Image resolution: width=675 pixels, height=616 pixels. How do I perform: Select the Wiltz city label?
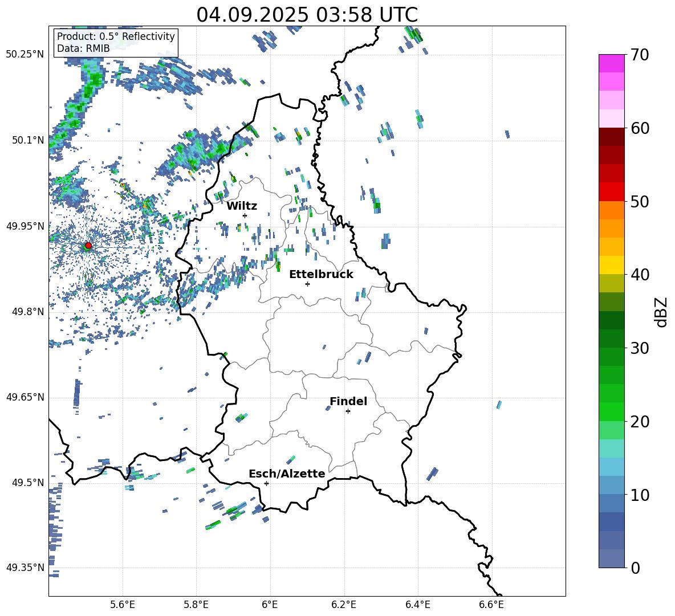tap(242, 206)
